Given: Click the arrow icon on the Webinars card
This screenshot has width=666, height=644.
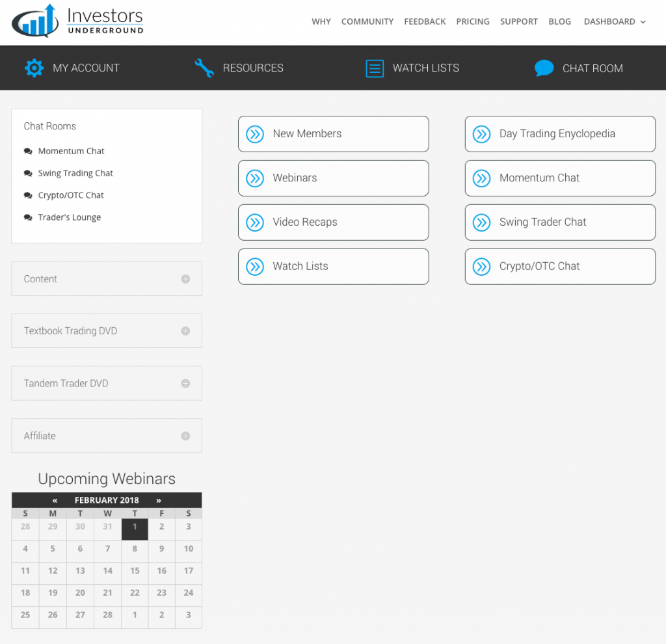Looking at the screenshot, I should [x=255, y=178].
